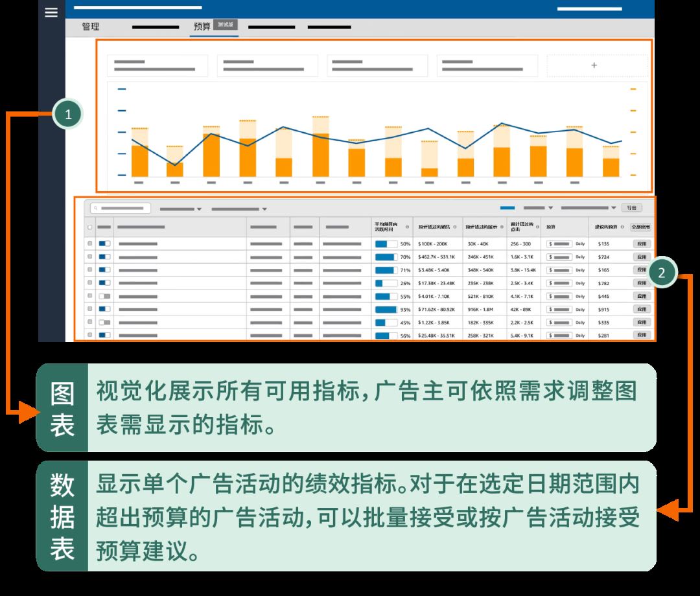Switch to the 预算 tab

(x=202, y=27)
